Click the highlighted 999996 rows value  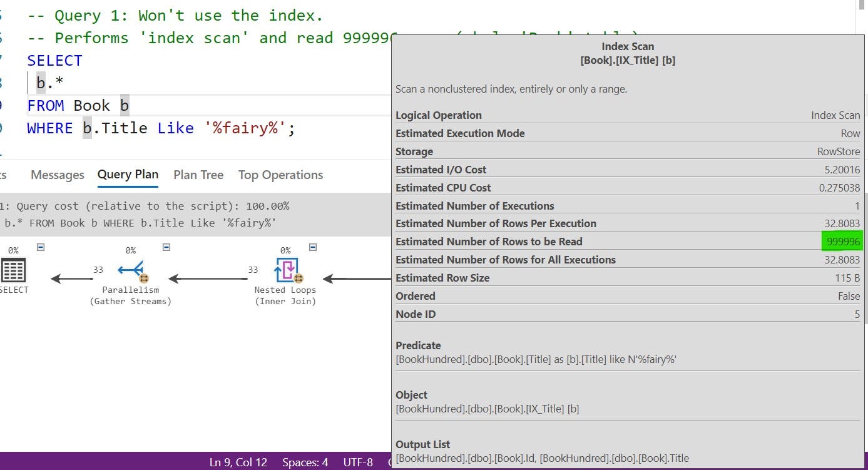tap(842, 242)
